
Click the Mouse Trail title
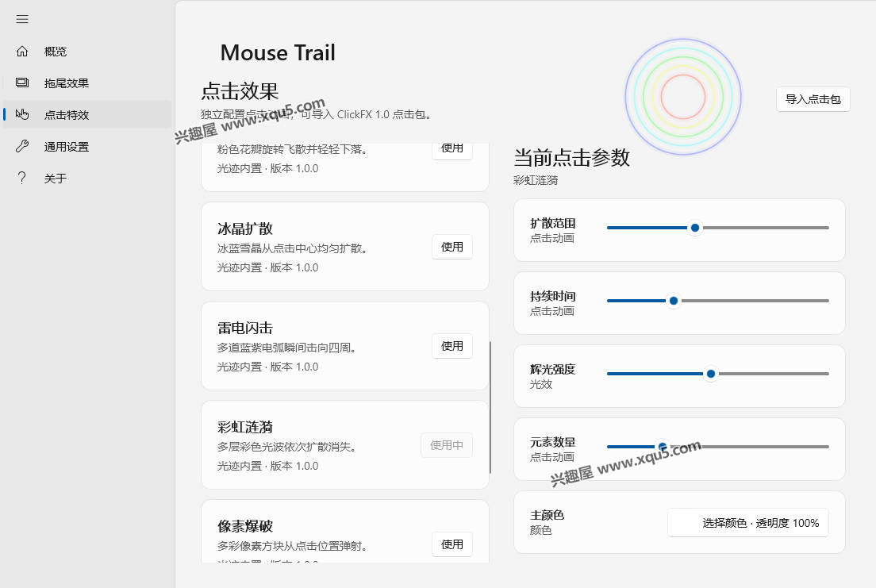click(x=278, y=52)
